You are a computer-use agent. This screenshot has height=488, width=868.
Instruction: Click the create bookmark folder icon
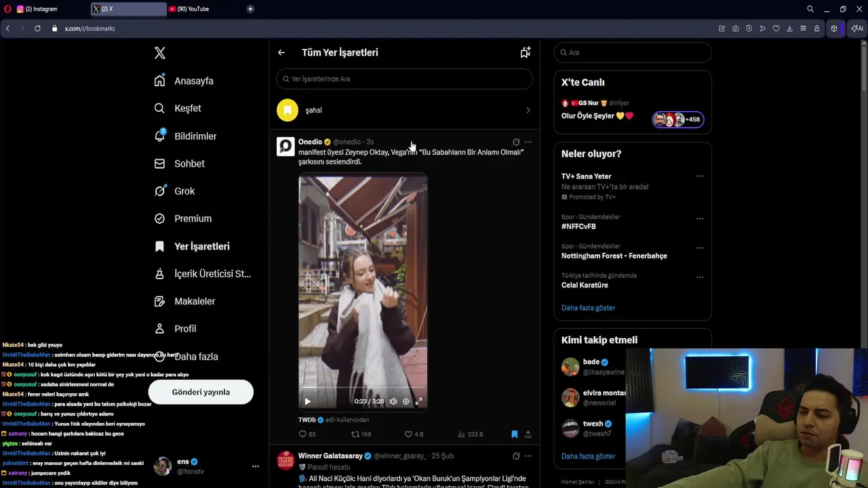point(525,52)
